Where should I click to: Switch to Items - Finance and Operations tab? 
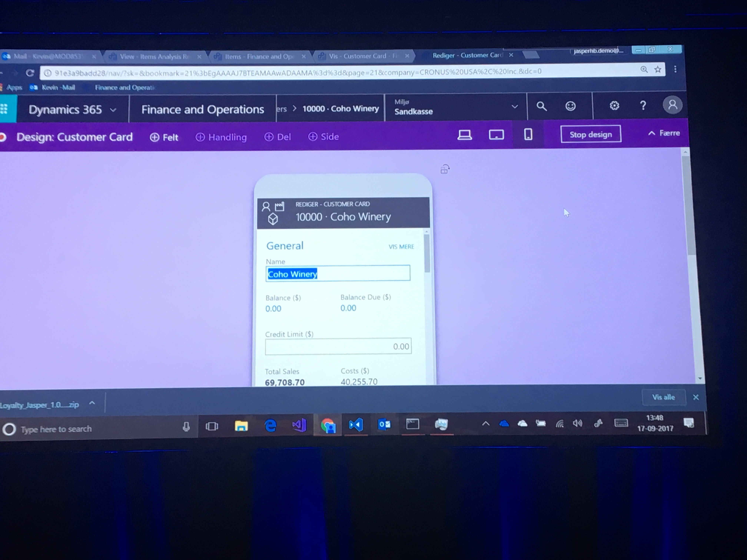[259, 56]
